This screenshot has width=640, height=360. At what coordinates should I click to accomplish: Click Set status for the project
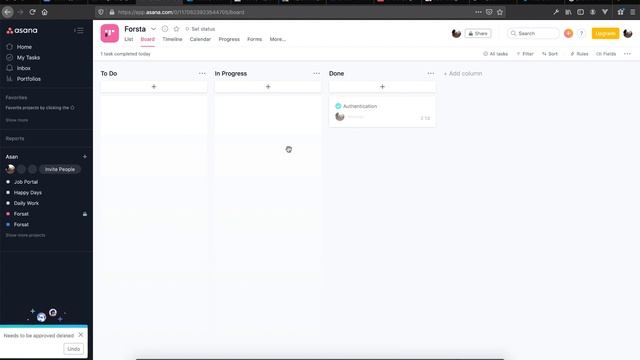[x=200, y=29]
